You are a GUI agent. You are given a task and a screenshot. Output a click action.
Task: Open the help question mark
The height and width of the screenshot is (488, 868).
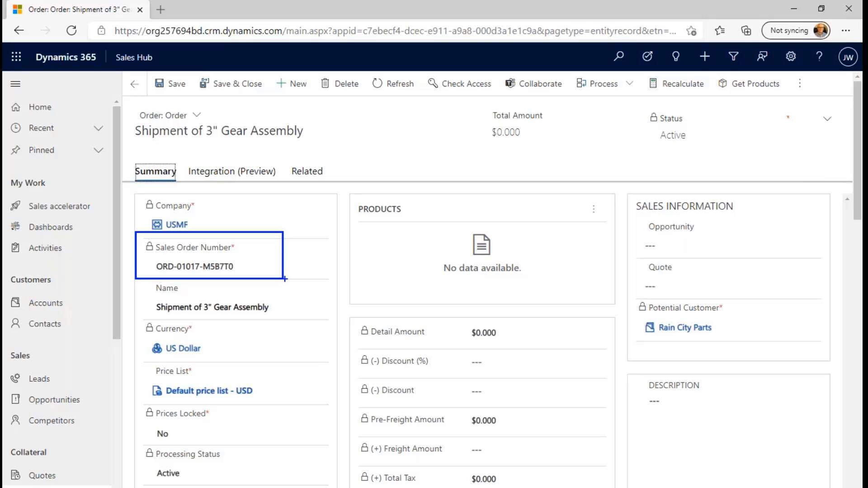(x=819, y=56)
